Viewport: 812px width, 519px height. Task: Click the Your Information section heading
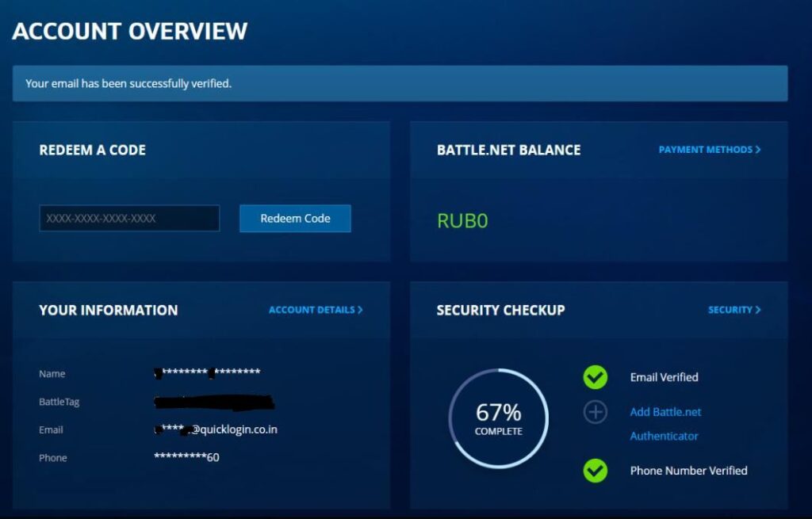pyautogui.click(x=108, y=311)
